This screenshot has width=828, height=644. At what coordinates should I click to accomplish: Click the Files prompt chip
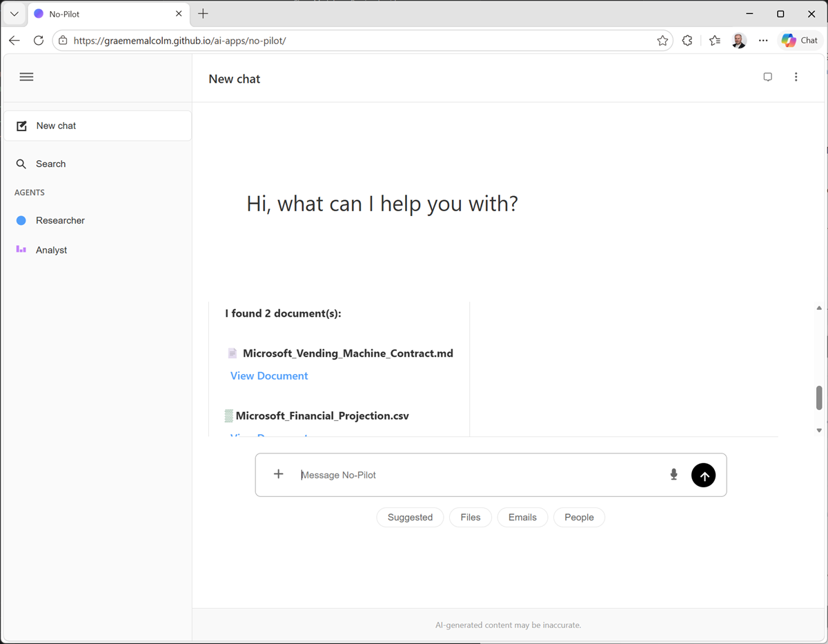471,517
